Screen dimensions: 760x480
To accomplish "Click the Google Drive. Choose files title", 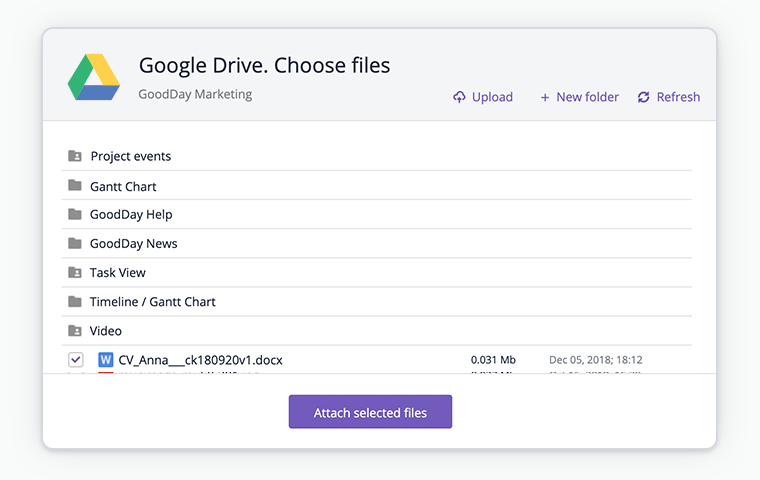I will pos(264,65).
